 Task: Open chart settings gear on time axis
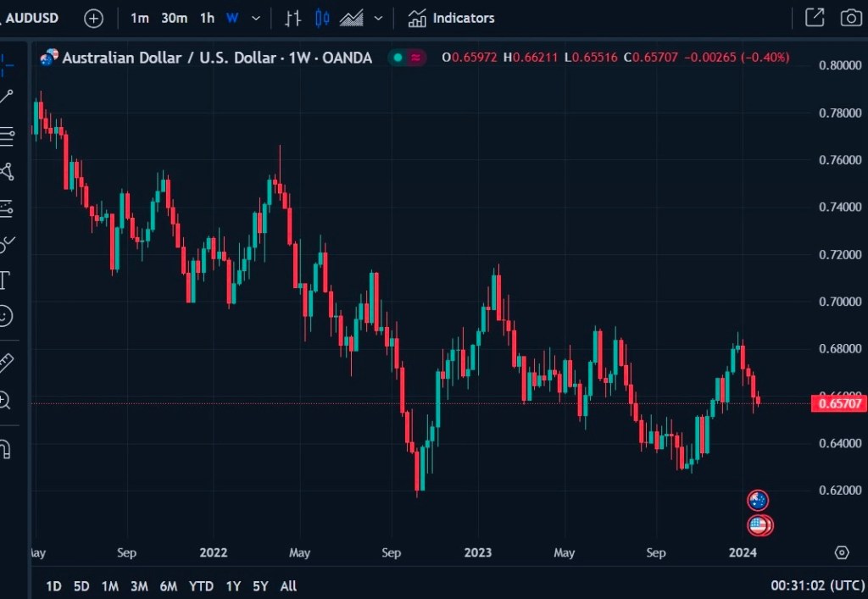coord(842,552)
